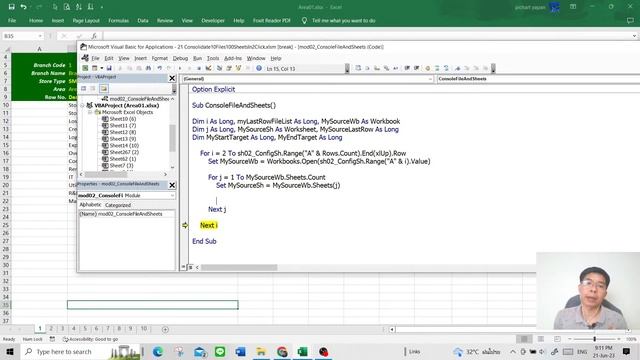
Task: Open Add-Ins menu in the VBA editor
Action: pos(233,58)
